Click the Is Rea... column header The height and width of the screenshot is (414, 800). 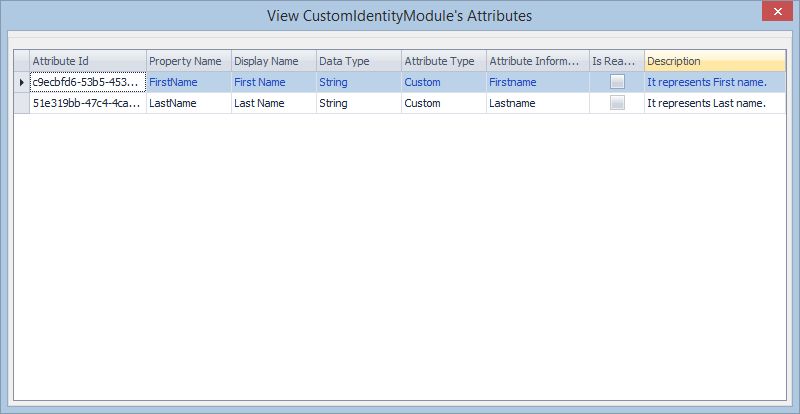pyautogui.click(x=617, y=61)
